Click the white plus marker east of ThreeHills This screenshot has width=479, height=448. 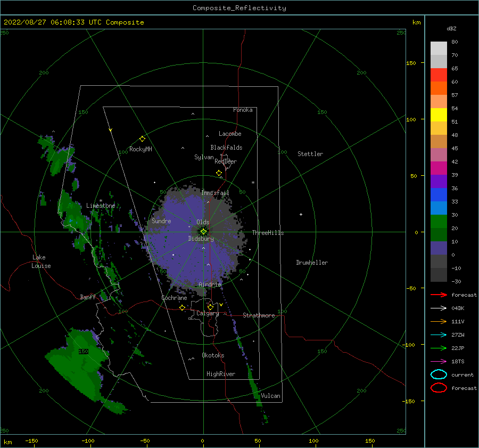click(x=301, y=214)
